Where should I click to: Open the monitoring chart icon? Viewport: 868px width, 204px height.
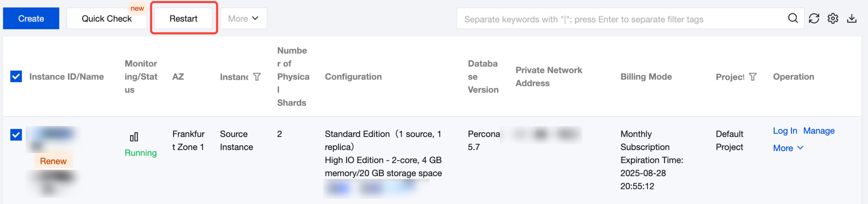tap(134, 137)
